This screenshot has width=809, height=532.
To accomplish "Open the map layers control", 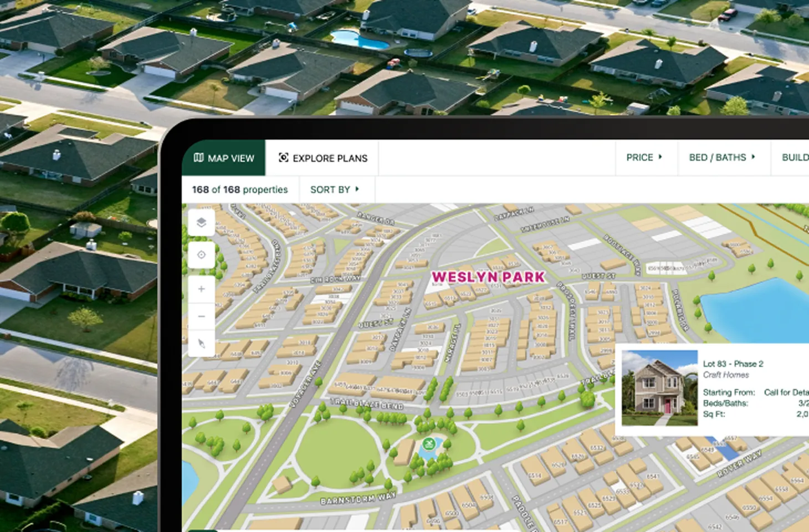I will (x=202, y=222).
